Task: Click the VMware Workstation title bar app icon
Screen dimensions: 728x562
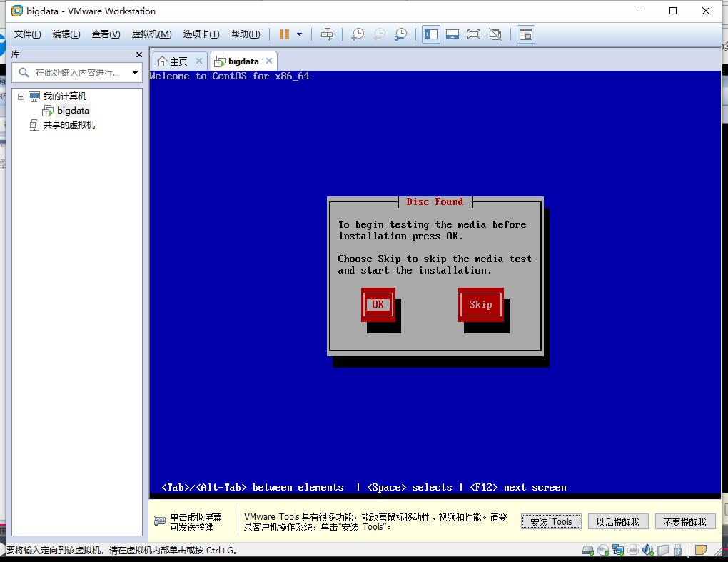Action: 16,11
